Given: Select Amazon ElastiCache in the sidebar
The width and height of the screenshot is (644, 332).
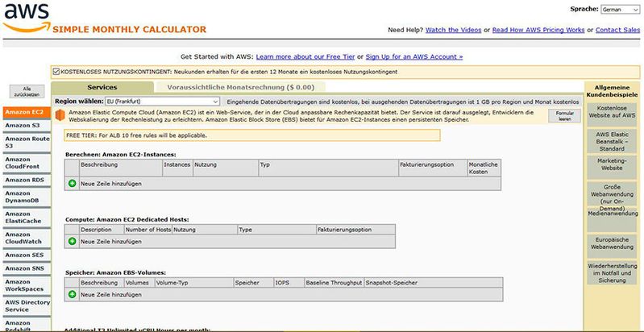Looking at the screenshot, I should 27,218.
